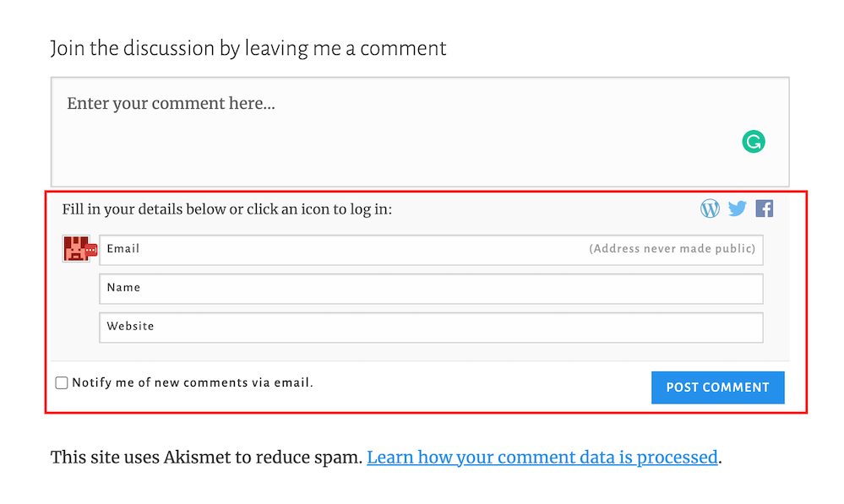844x504 pixels.
Task: Click the Name label text
Action: click(123, 288)
